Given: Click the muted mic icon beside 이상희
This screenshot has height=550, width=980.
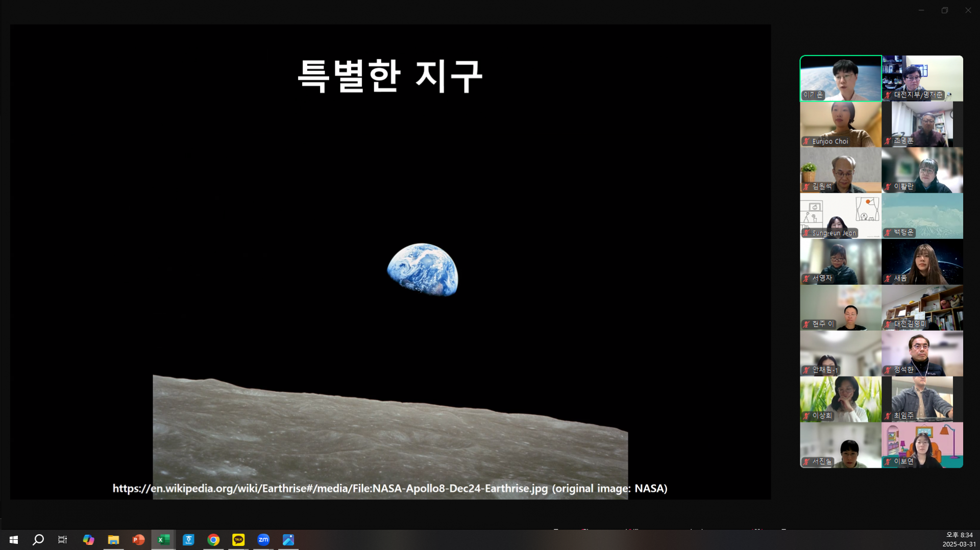Looking at the screenshot, I should (x=806, y=416).
